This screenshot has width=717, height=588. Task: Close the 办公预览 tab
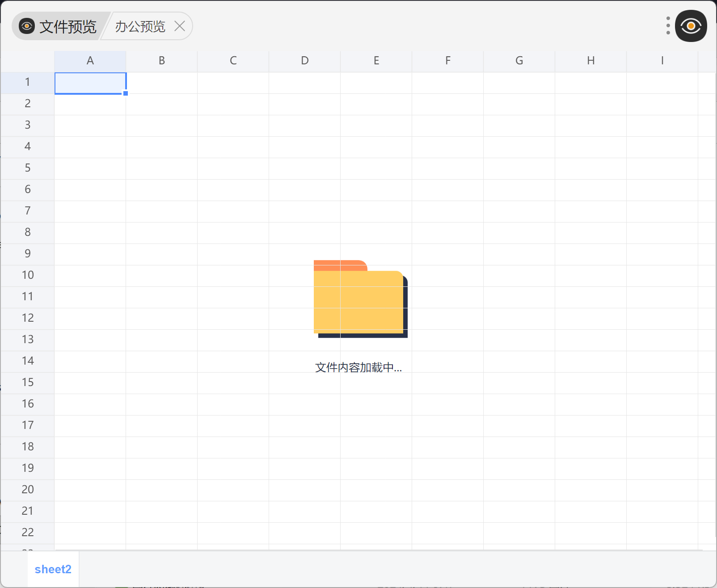(x=180, y=26)
